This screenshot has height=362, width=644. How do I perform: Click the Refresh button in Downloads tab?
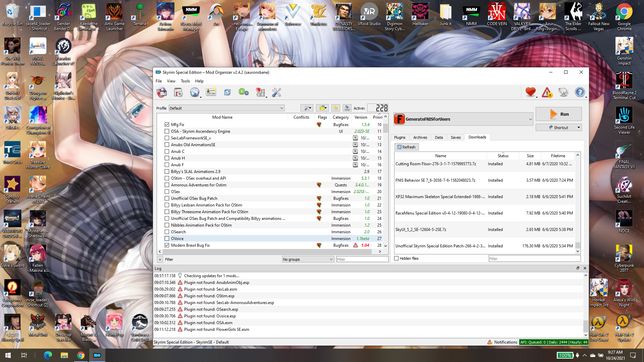[407, 147]
